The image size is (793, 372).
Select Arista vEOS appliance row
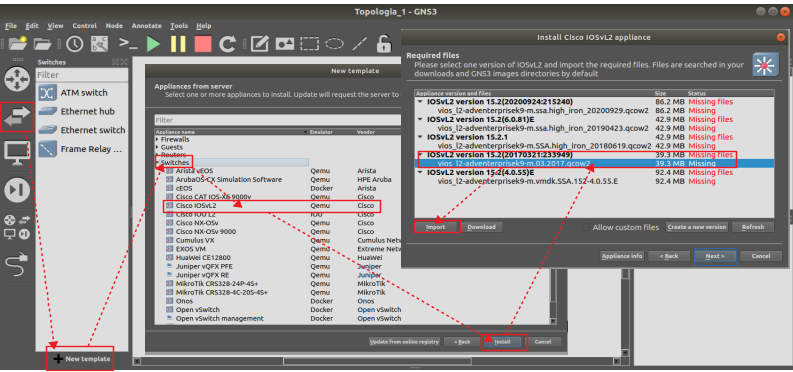click(277, 171)
